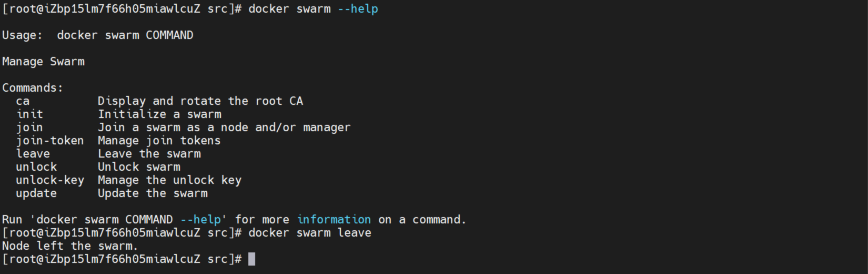Click the 'join-token' command name
Screen dimensions: 868x274
click(x=49, y=141)
